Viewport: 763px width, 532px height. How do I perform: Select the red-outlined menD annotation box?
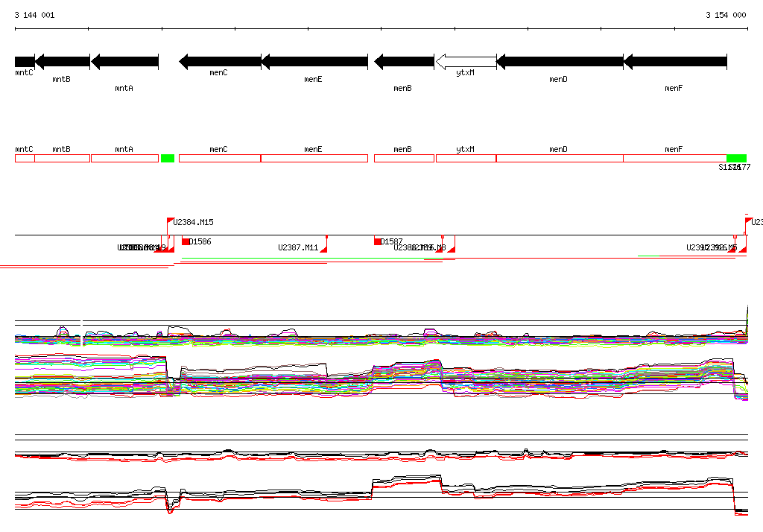[560, 158]
